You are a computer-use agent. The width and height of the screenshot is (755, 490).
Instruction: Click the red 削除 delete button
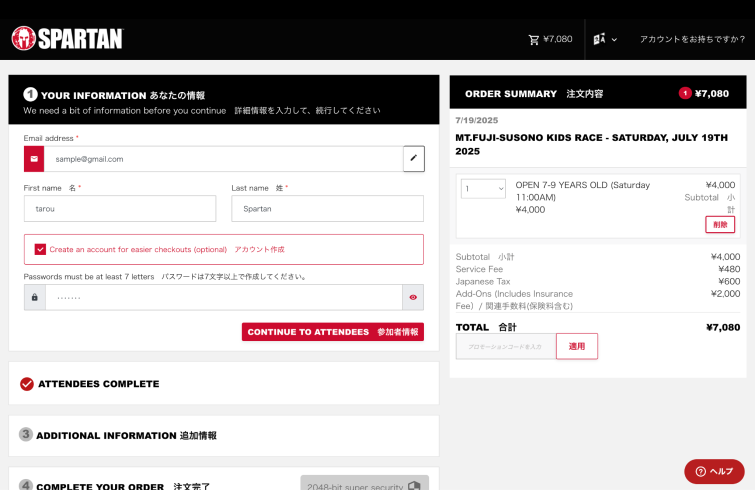click(x=720, y=224)
